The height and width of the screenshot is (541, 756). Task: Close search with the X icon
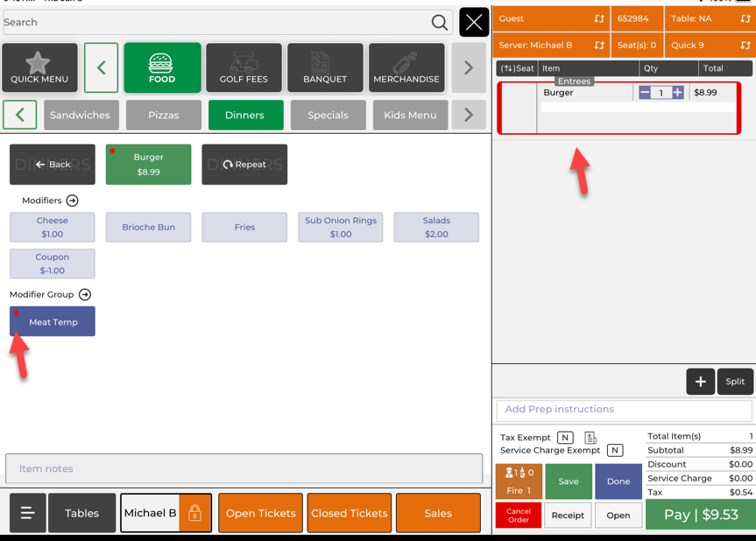tap(474, 23)
